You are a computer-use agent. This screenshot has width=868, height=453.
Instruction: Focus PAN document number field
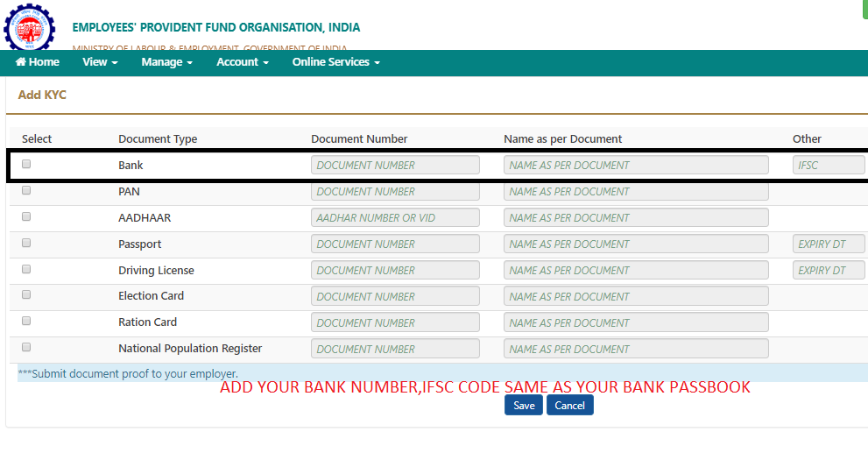(x=395, y=191)
